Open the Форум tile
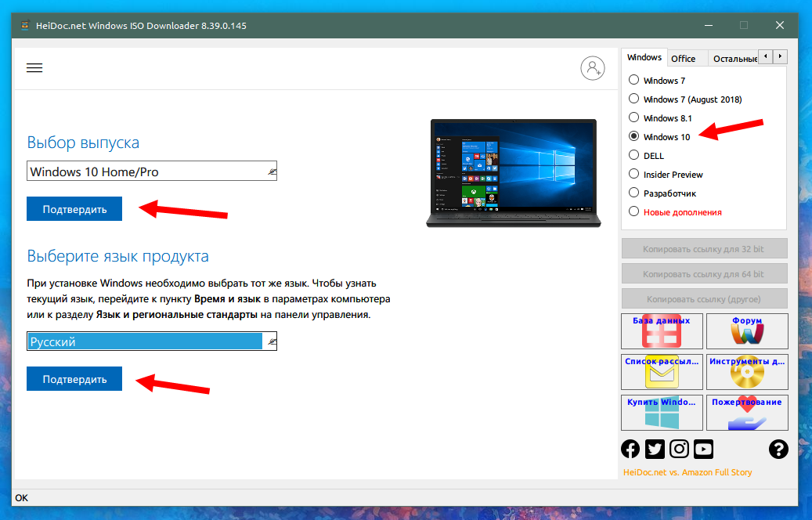This screenshot has height=520, width=812. click(747, 331)
